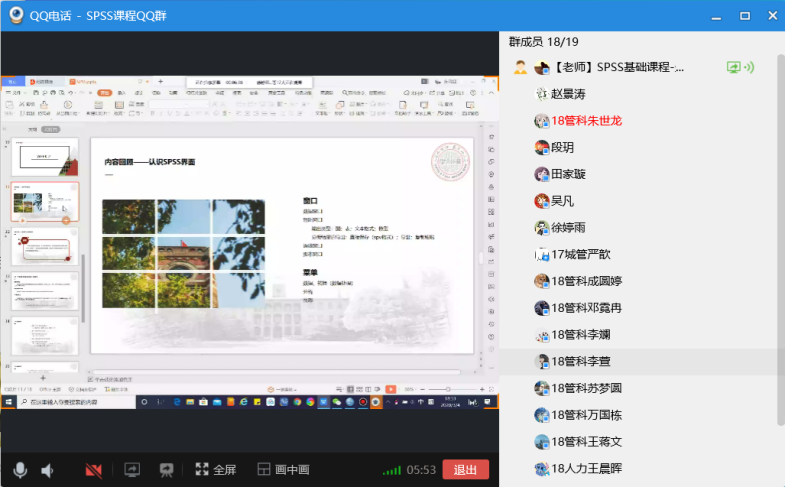Click the 窗口 heading on the slide
The image size is (785, 487).
coord(310,200)
